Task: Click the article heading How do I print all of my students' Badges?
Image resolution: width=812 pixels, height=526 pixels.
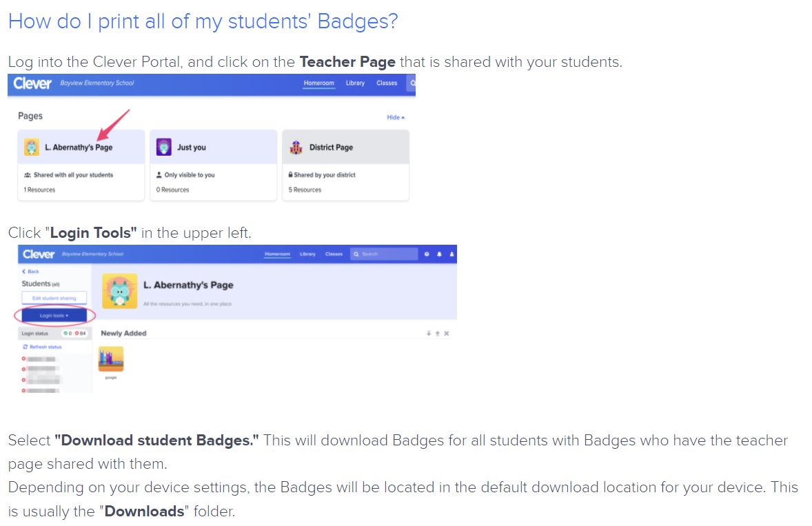Action: pos(203,21)
